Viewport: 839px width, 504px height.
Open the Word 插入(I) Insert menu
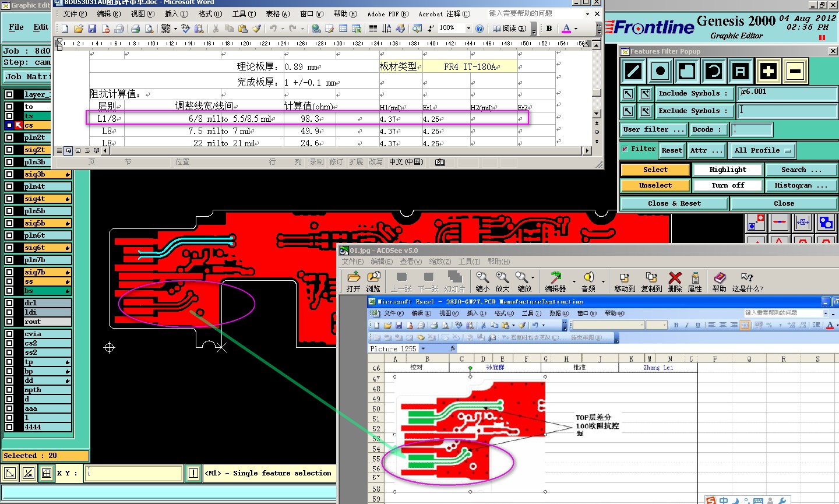pyautogui.click(x=176, y=13)
